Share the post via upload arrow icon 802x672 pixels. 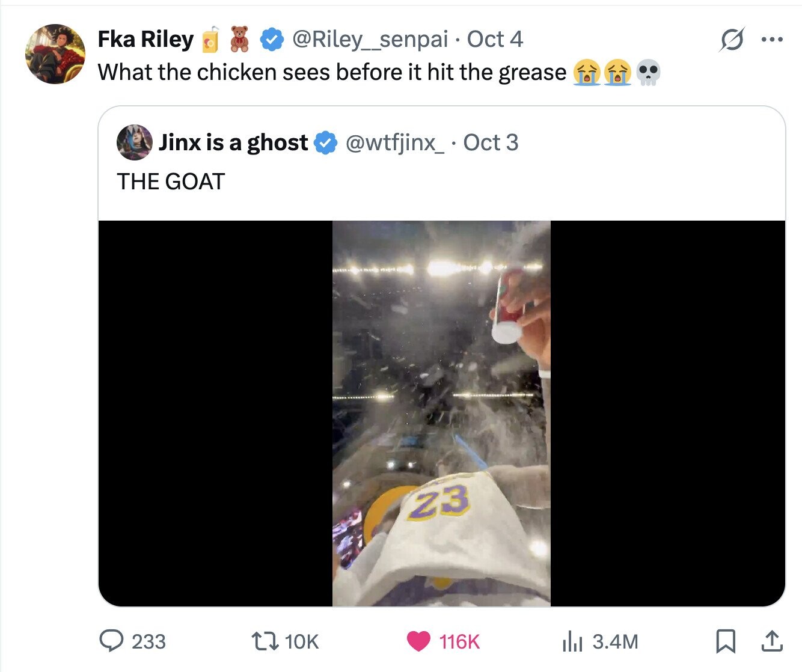pos(771,641)
